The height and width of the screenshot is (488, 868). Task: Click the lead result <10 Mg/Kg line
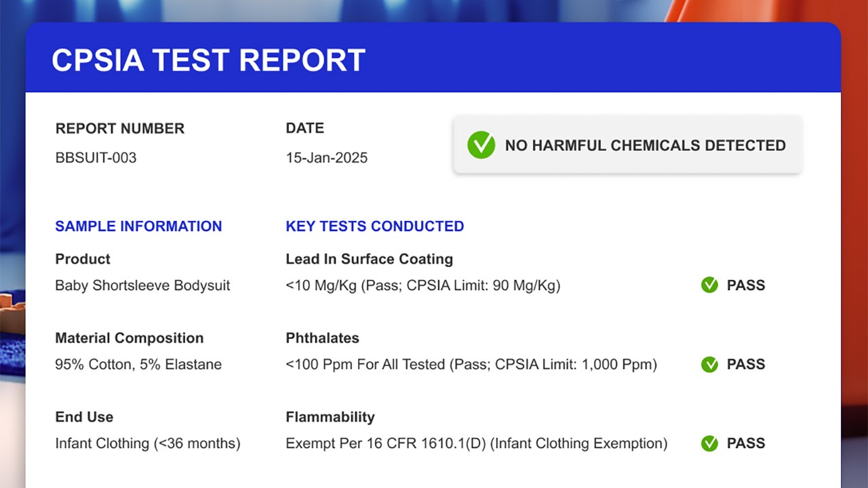coord(422,285)
